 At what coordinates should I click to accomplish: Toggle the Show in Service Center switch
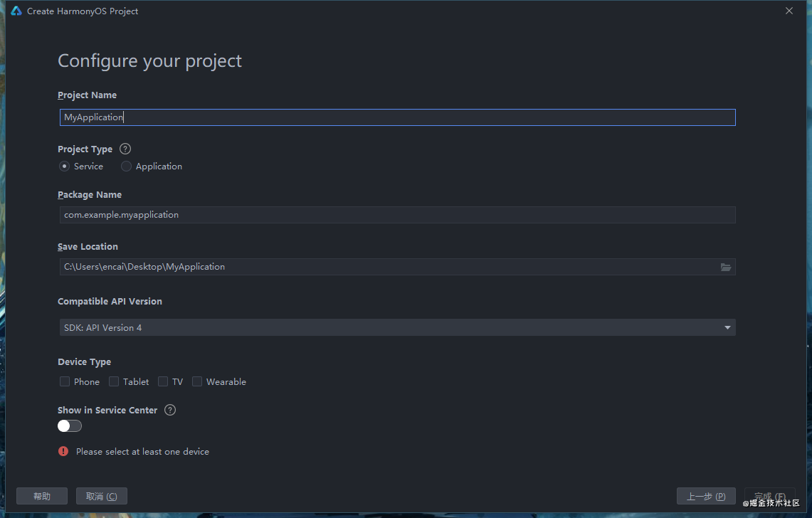(70, 425)
